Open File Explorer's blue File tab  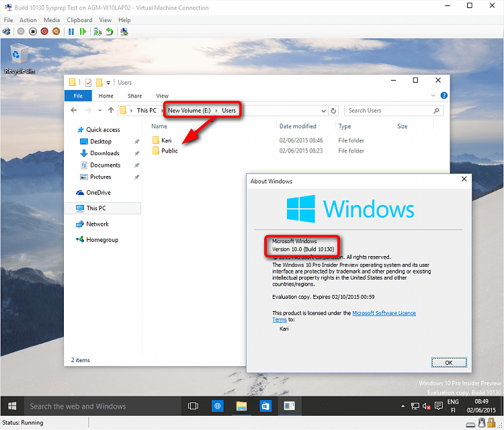(x=78, y=96)
